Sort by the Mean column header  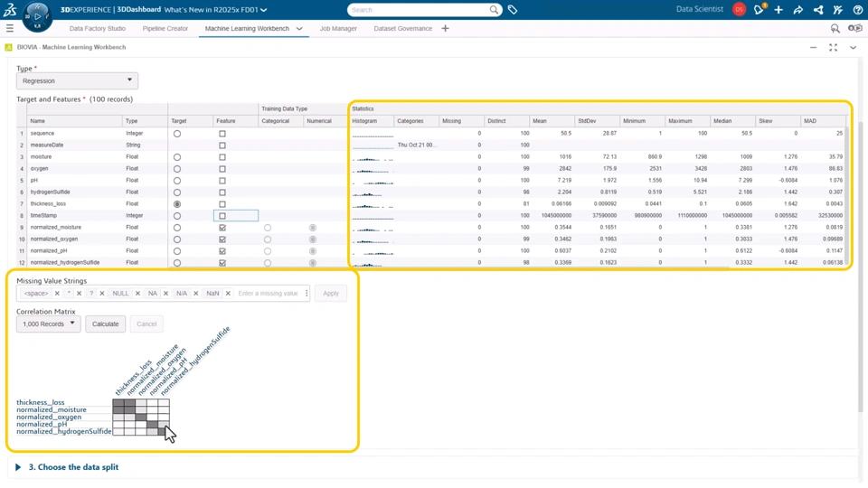click(x=552, y=120)
